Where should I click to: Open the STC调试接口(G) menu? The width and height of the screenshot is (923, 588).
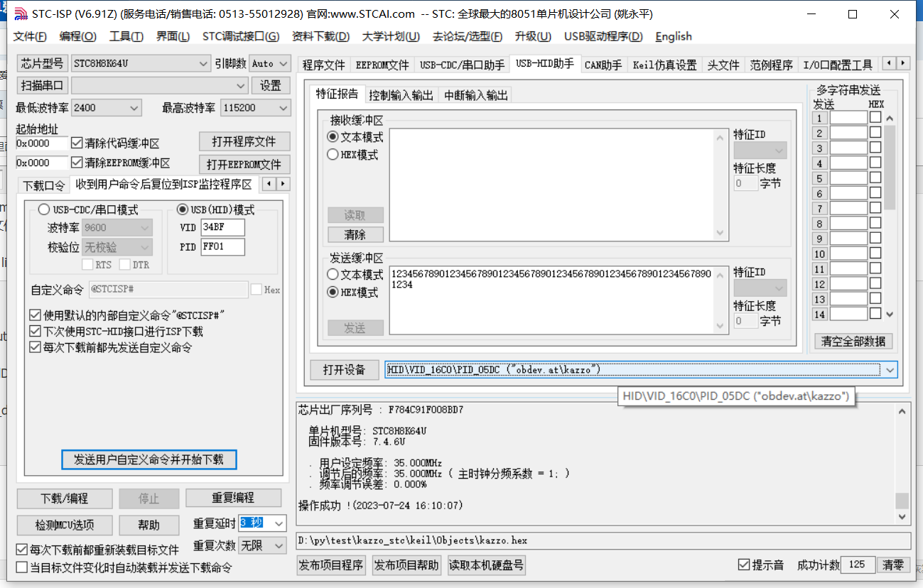[240, 36]
